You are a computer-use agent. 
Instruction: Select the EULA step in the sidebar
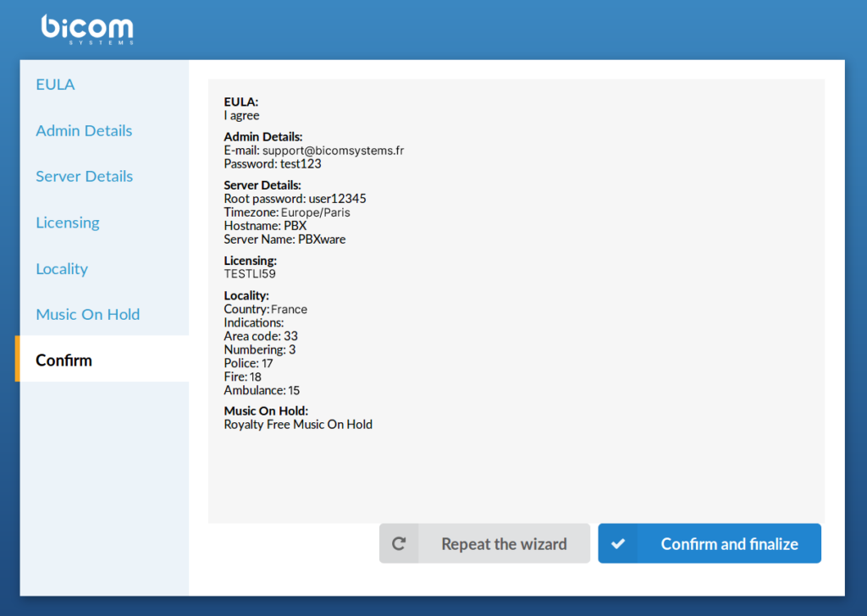click(54, 84)
